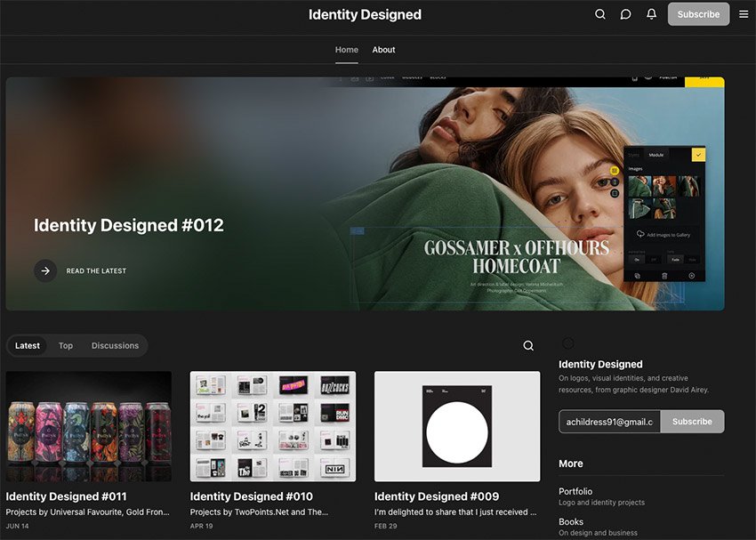This screenshot has height=540, width=756.
Task: Open the Identity Designed #011 post title
Action: pos(66,496)
